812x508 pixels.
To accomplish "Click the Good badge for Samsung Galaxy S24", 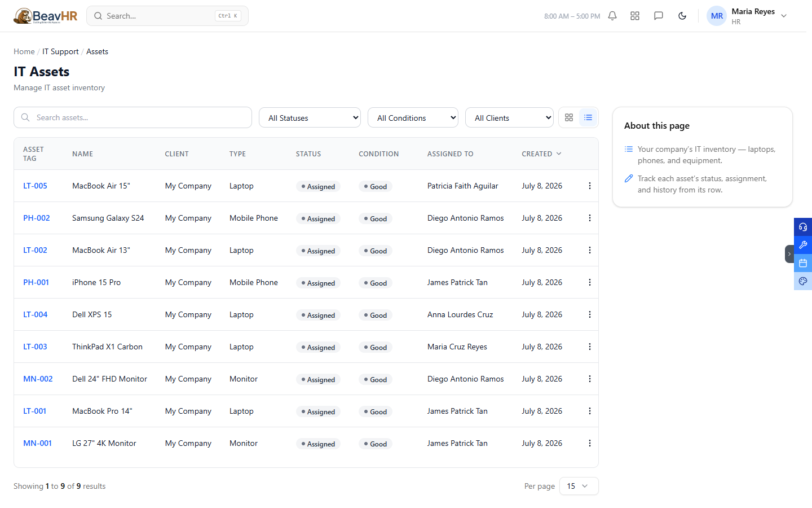I will 376,218.
